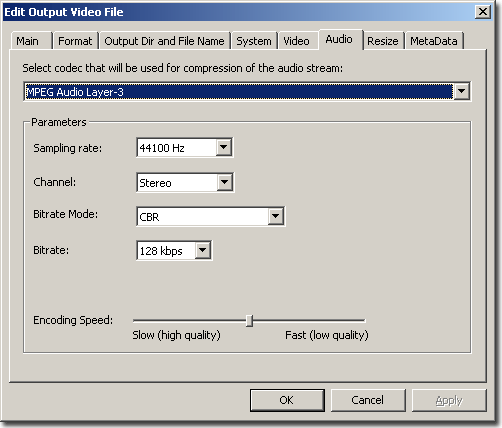Click the Fast (low quality) label
Image resolution: width=502 pixels, height=428 pixels.
(327, 335)
